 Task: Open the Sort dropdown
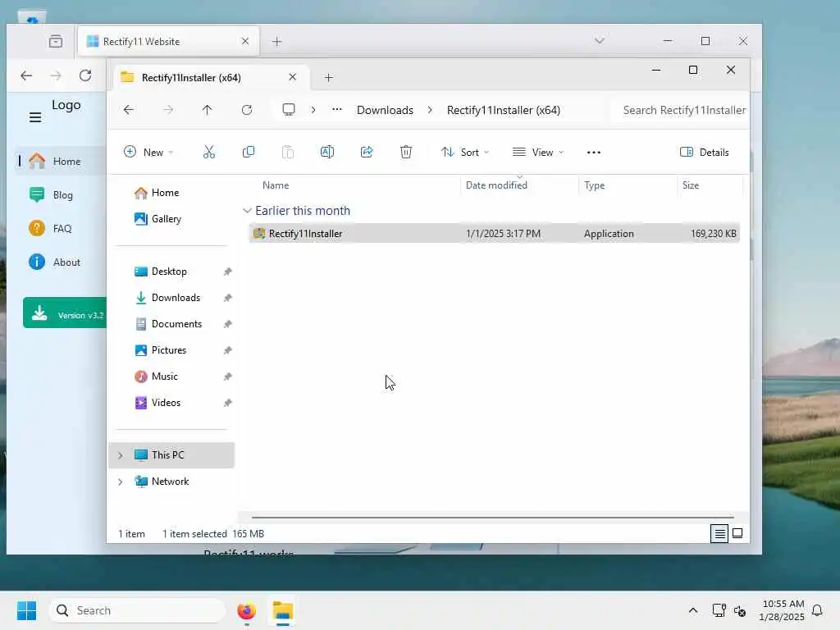point(464,152)
